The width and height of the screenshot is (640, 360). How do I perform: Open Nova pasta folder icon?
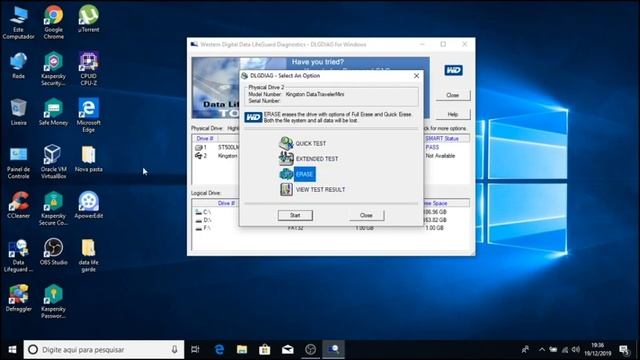[x=89, y=158]
